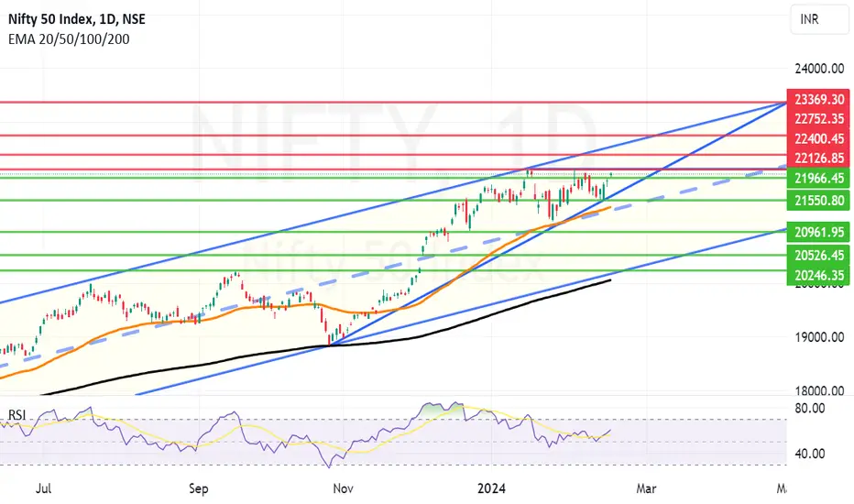
Task: Click the Sep date label on time axis
Action: click(198, 488)
